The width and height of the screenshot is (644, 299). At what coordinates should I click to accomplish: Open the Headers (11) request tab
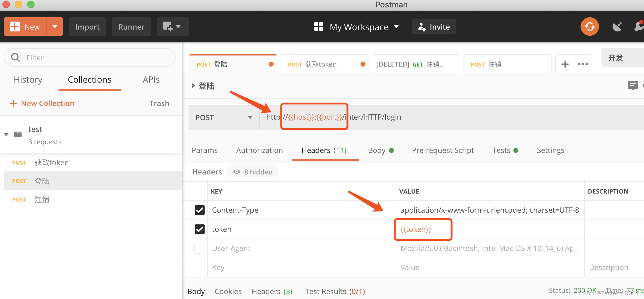324,150
